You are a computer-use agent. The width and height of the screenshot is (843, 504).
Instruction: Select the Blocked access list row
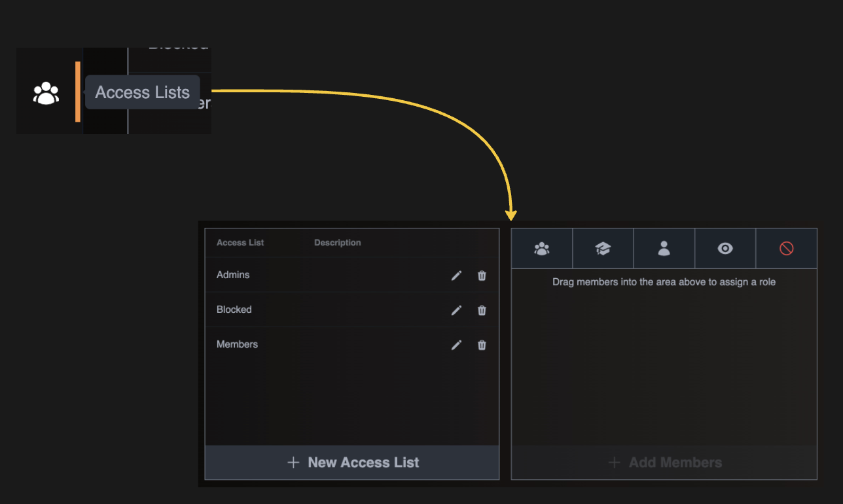[x=234, y=310]
